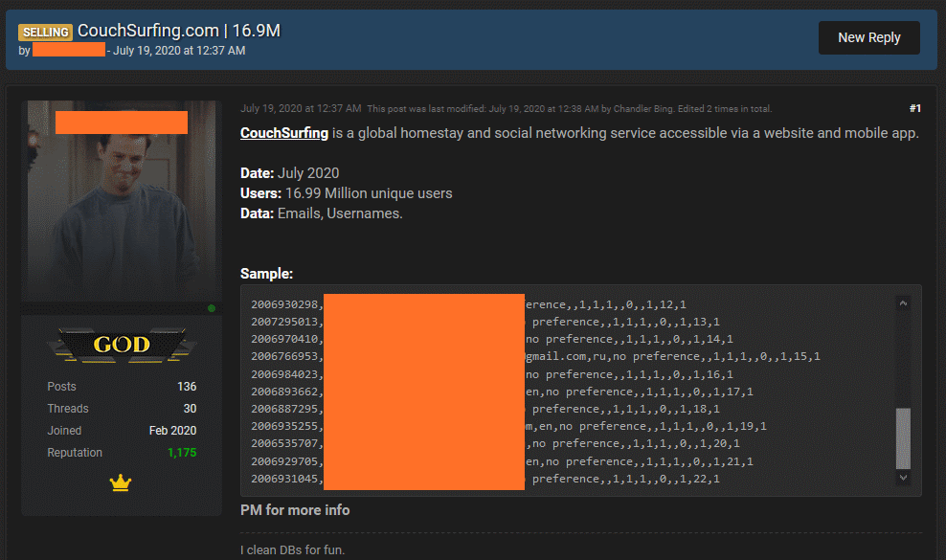Open the reputation score 1,175

(181, 453)
